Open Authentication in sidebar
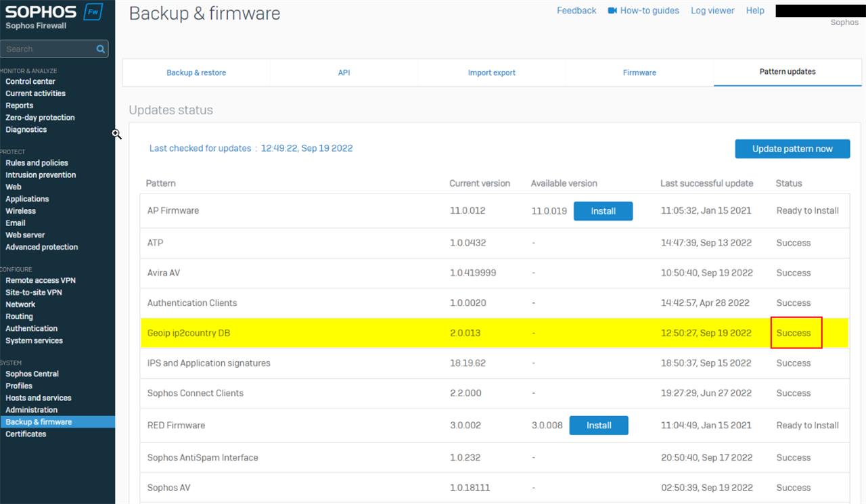This screenshot has width=866, height=504. 32,329
